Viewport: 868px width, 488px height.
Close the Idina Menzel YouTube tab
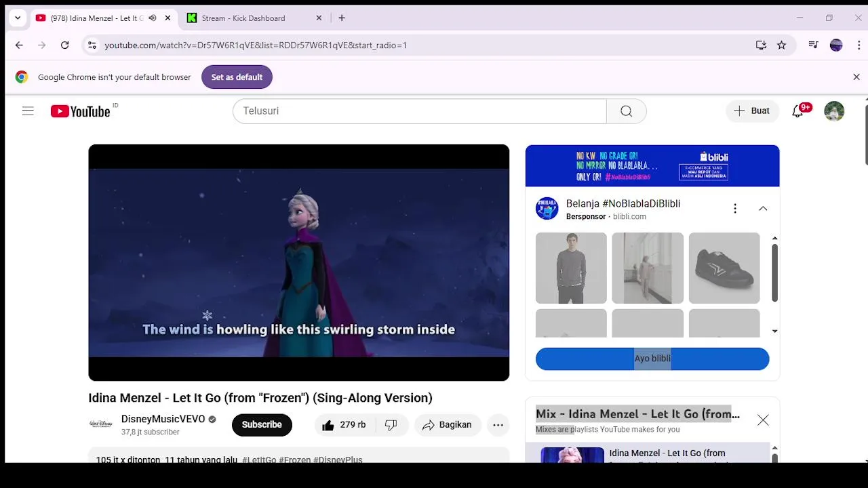[167, 18]
